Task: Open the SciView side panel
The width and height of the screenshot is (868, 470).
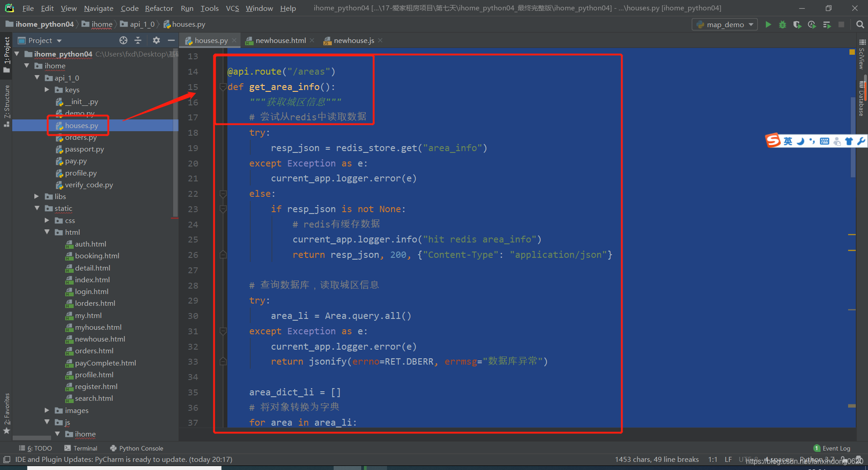Action: [862, 54]
